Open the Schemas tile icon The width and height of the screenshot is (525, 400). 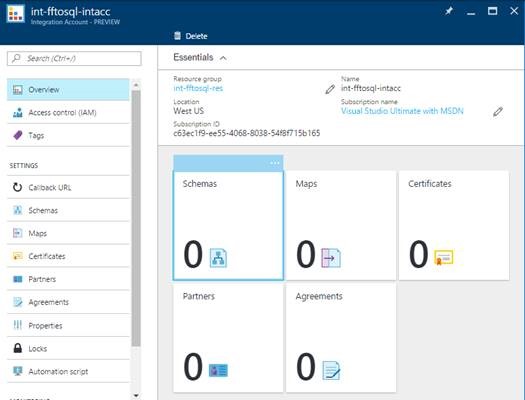pos(218,257)
